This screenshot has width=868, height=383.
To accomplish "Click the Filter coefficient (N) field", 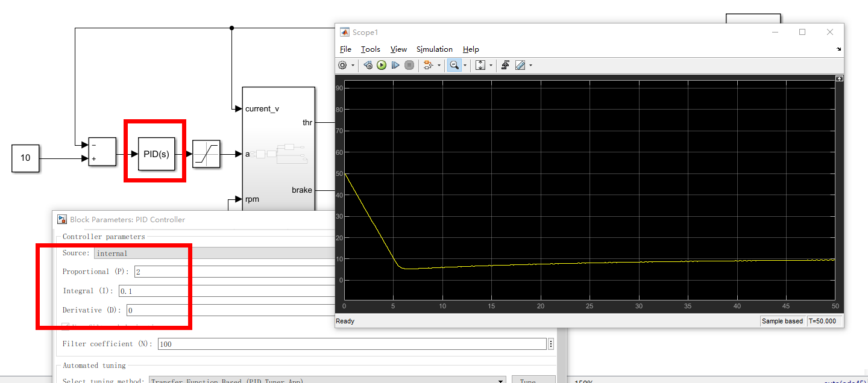I will (352, 344).
